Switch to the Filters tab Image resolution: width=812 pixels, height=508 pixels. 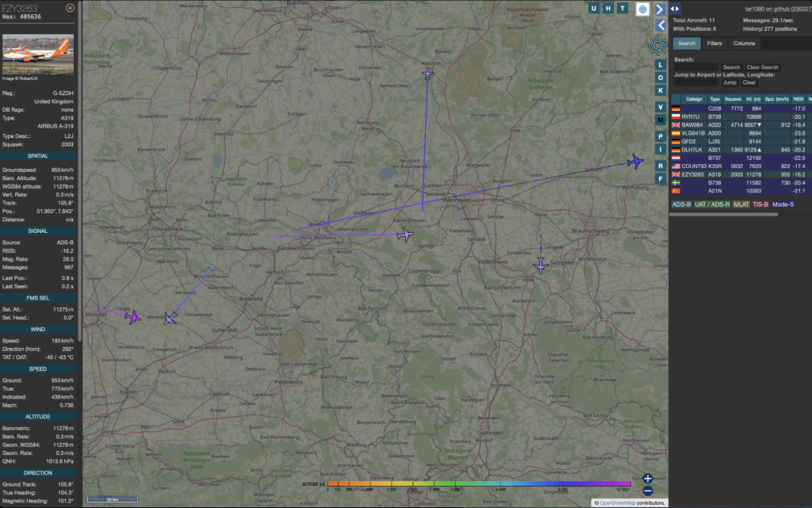(714, 43)
